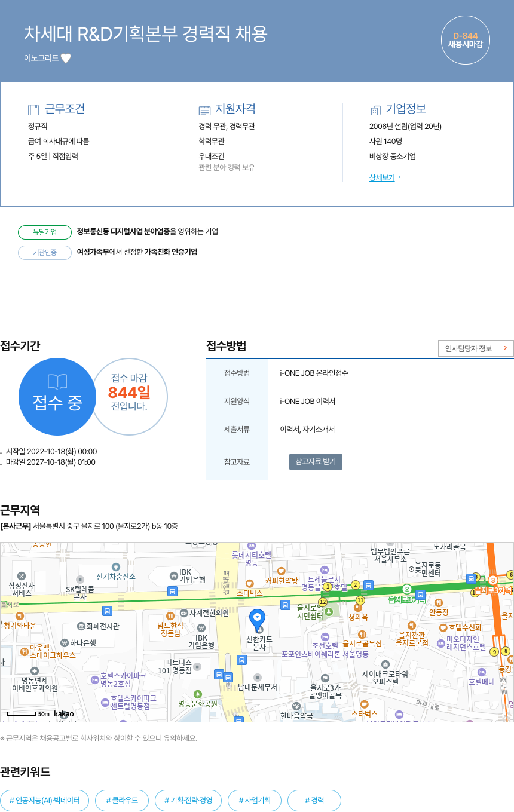Click the 근무조건 heading icon
Image resolution: width=514 pixels, height=812 pixels.
tap(33, 109)
